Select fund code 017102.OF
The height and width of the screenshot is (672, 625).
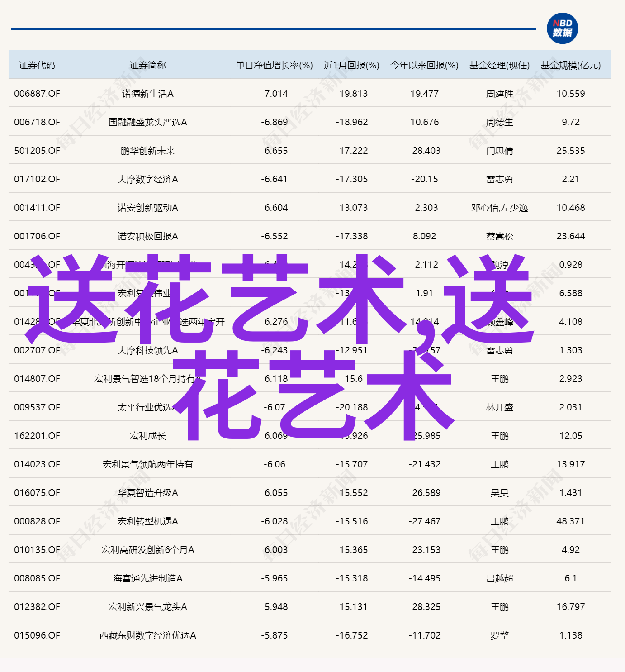tap(37, 179)
